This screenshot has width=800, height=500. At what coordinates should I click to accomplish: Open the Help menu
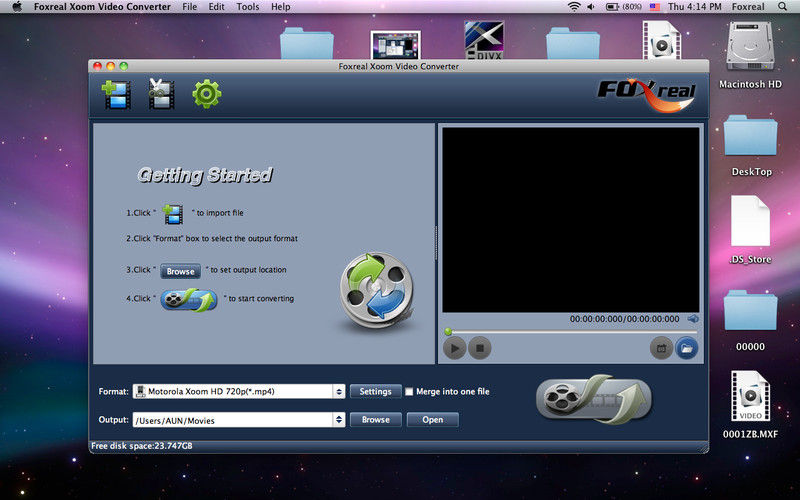[x=280, y=7]
